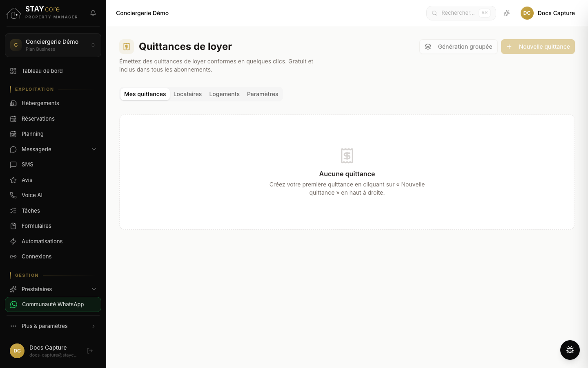Click the Tâches checklist icon
The height and width of the screenshot is (368, 588).
(x=13, y=211)
